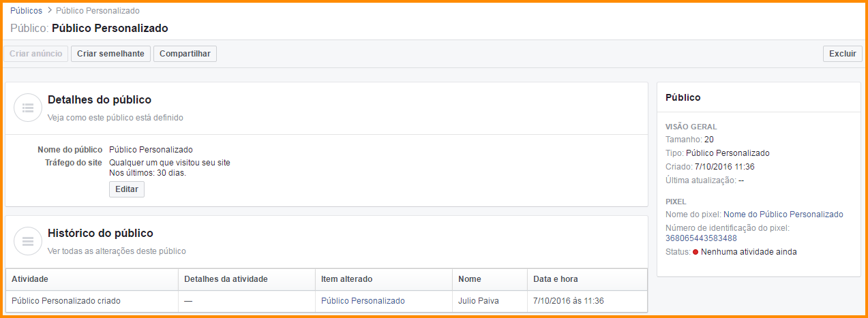Open the Compartilhar sharing button
This screenshot has width=868, height=318.
[185, 54]
